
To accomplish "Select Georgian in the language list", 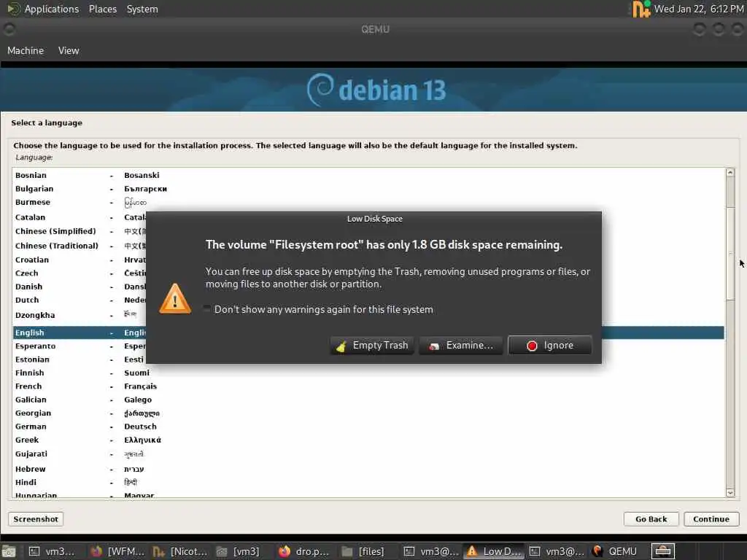I will [368, 413].
